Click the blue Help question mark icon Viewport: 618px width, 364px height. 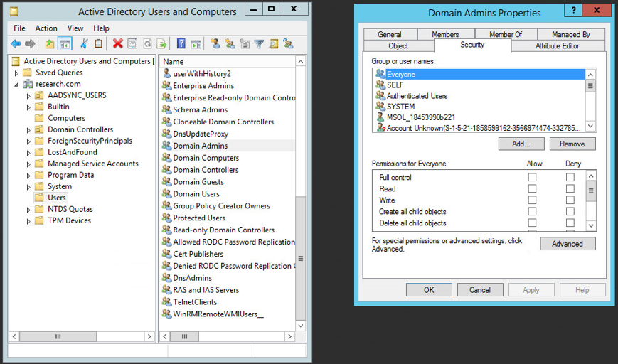click(181, 44)
